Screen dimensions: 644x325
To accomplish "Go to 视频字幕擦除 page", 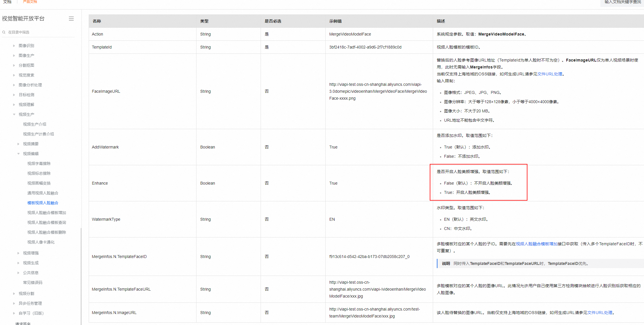I will 39,164.
